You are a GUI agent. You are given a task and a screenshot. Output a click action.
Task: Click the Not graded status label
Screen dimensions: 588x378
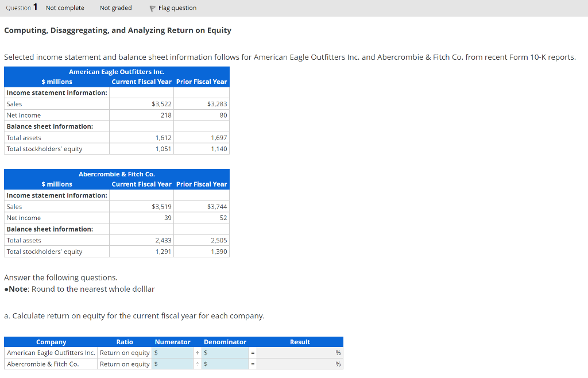tap(115, 7)
